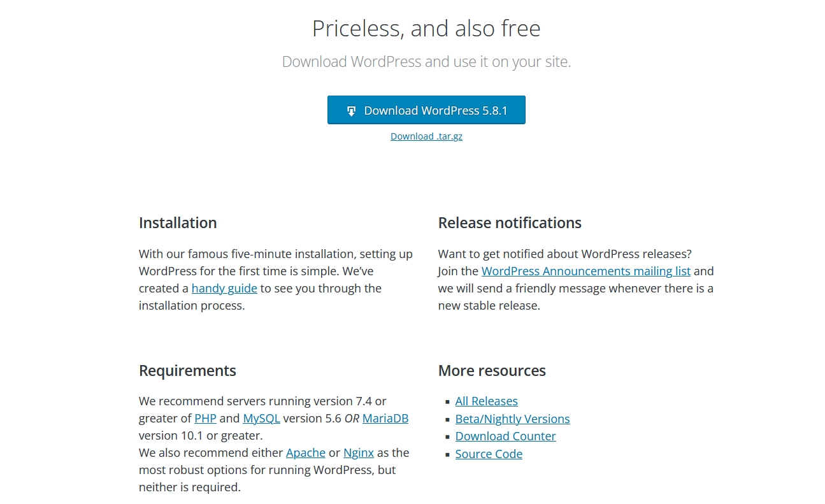Check the Download Counter
This screenshot has width=825, height=504.
(x=505, y=436)
